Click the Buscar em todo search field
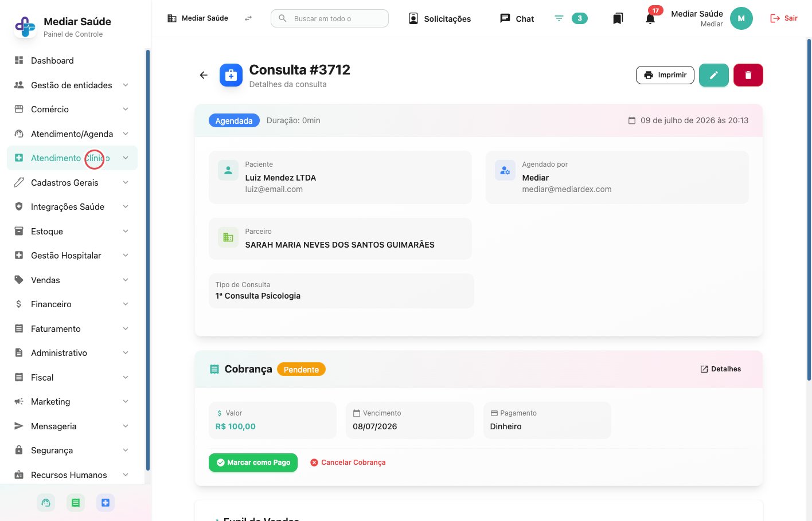Image resolution: width=812 pixels, height=521 pixels. pos(330,18)
